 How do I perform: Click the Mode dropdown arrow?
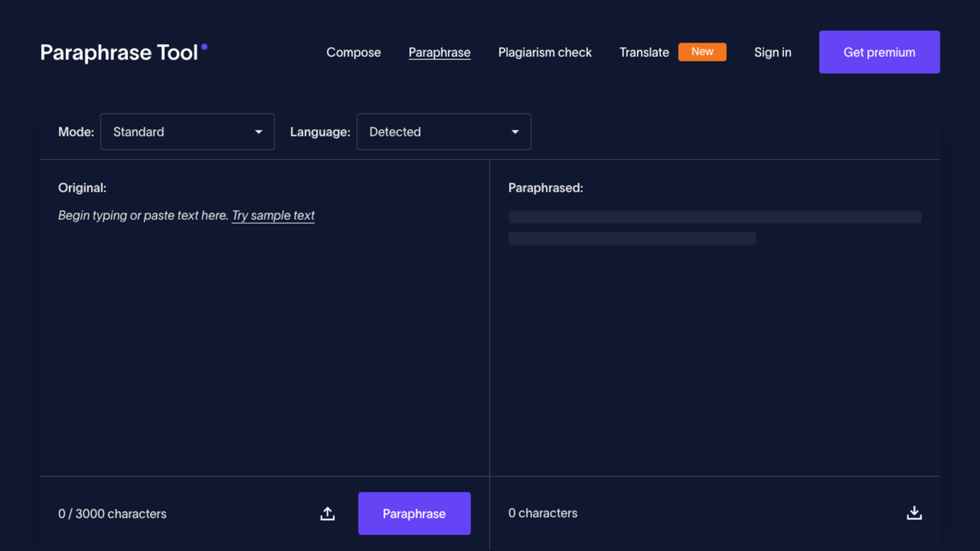(259, 132)
